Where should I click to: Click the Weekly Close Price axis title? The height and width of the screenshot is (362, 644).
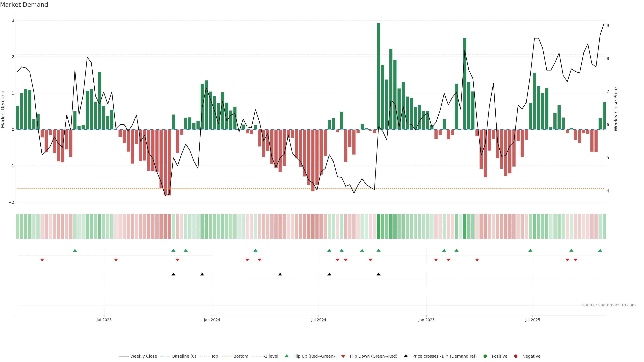point(616,109)
